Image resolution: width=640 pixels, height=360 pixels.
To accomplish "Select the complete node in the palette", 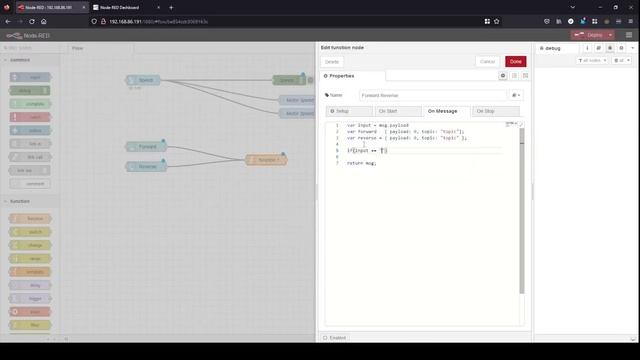I will 30,104.
